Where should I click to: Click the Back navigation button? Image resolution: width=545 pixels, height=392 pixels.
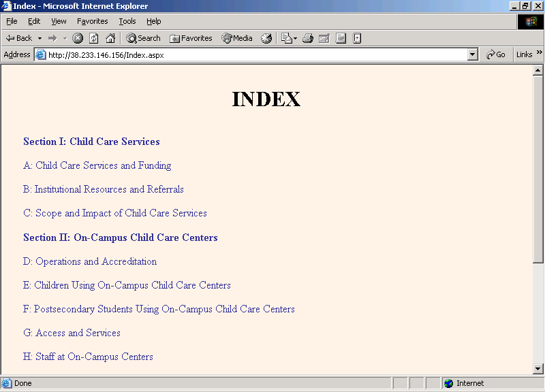point(19,38)
